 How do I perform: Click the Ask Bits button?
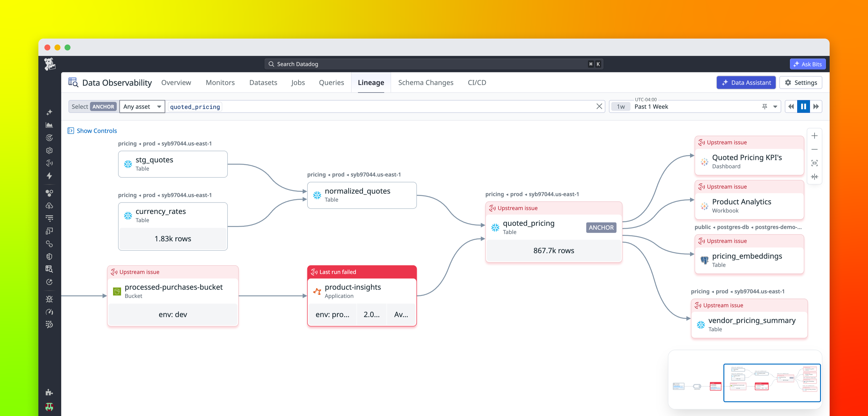coord(807,64)
